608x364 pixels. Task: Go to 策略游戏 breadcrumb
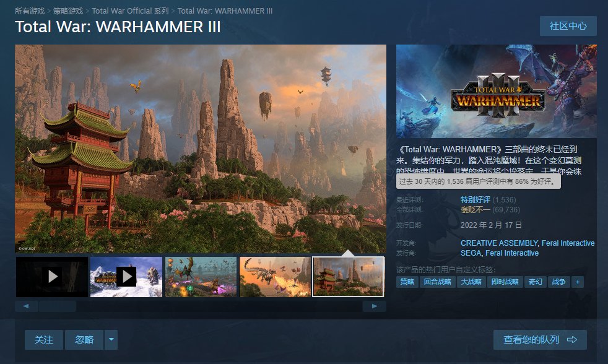(68, 11)
